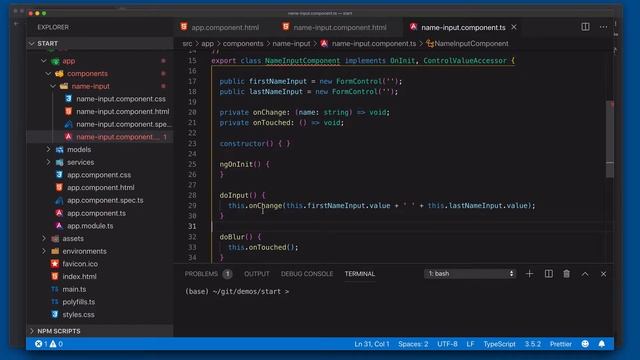The height and width of the screenshot is (360, 640).
Task: Open app.component.ts in the explorer
Action: 96,213
